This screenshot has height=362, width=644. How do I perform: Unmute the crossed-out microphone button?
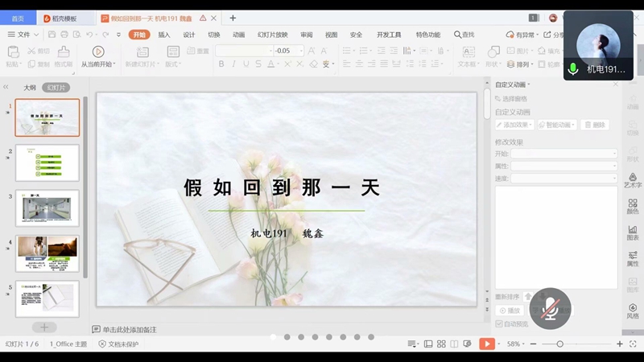coord(551,308)
